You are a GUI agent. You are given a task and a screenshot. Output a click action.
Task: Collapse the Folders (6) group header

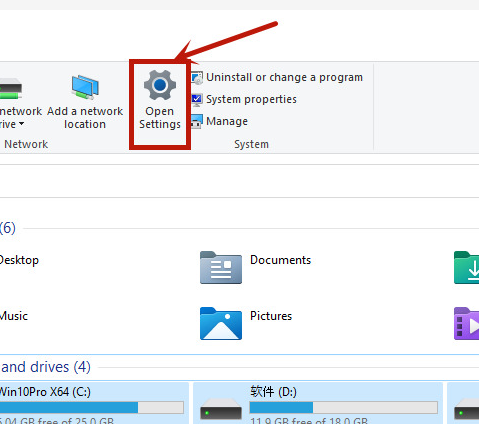8,228
